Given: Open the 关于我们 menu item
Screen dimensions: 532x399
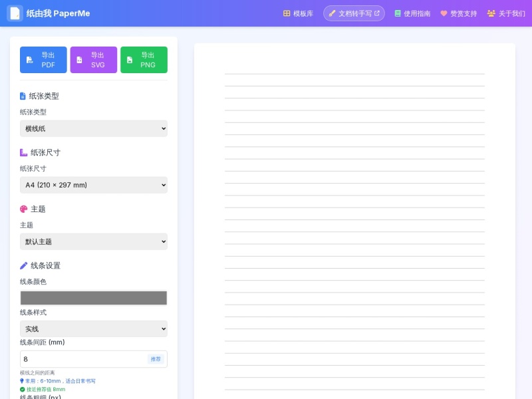Looking at the screenshot, I should coord(506,13).
